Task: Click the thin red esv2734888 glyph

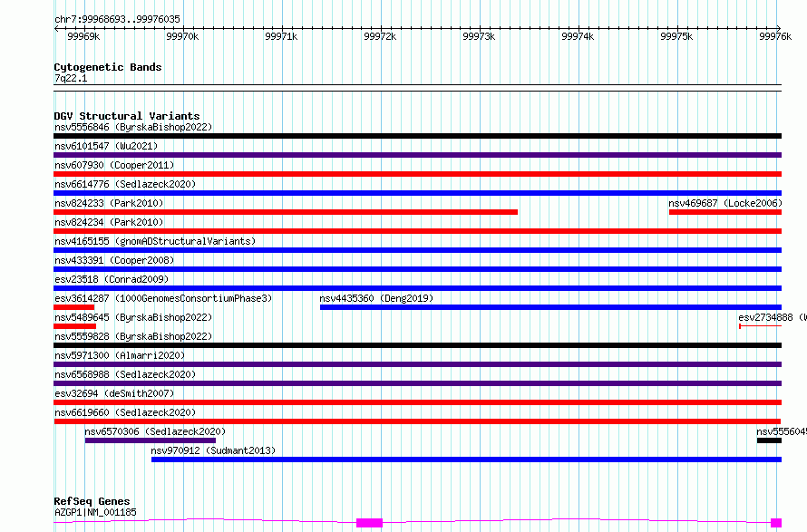Action: click(760, 326)
